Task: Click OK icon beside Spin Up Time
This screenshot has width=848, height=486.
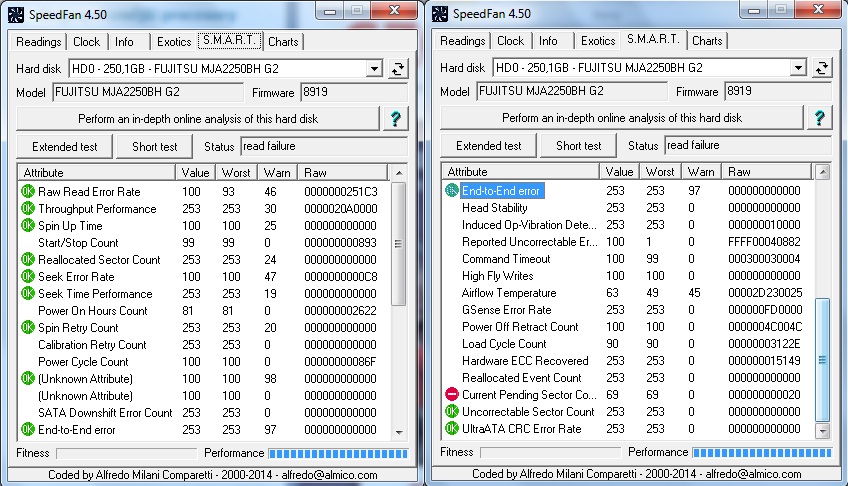Action: [28, 225]
